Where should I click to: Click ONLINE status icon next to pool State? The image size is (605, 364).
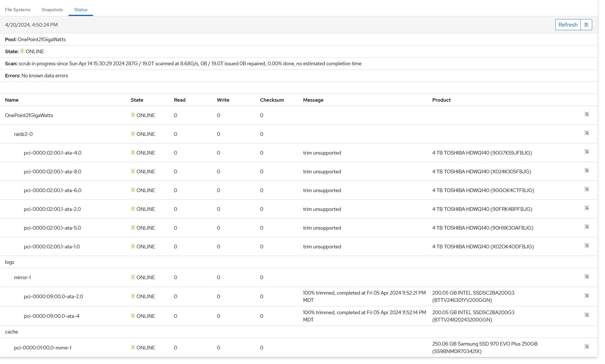tap(22, 51)
